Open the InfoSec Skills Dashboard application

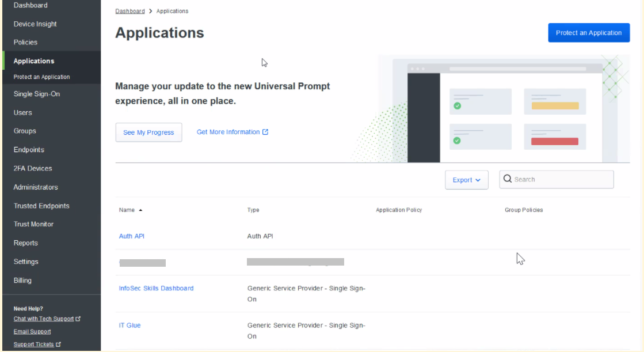(x=156, y=288)
